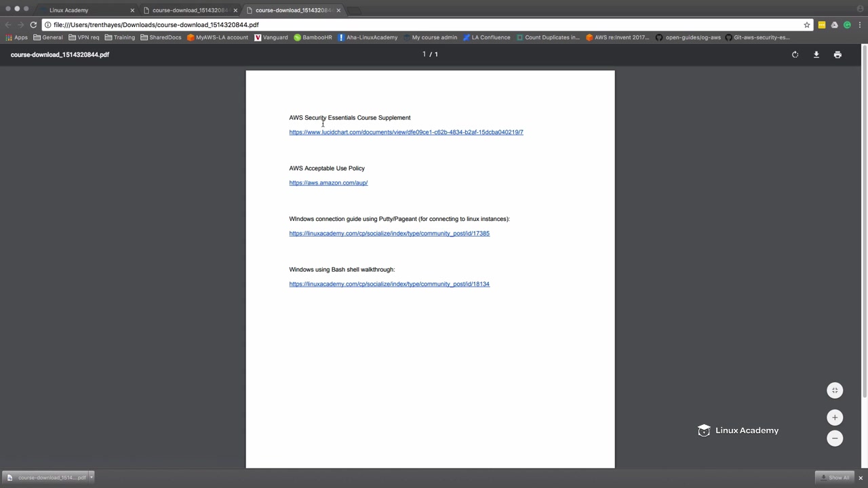Follow the lucidchart.com document link

click(406, 132)
